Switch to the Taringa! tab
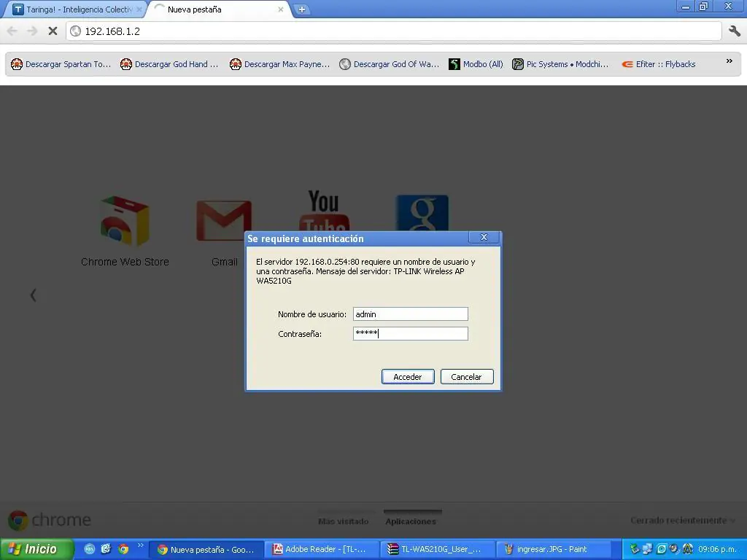This screenshot has width=747, height=560. tap(76, 9)
